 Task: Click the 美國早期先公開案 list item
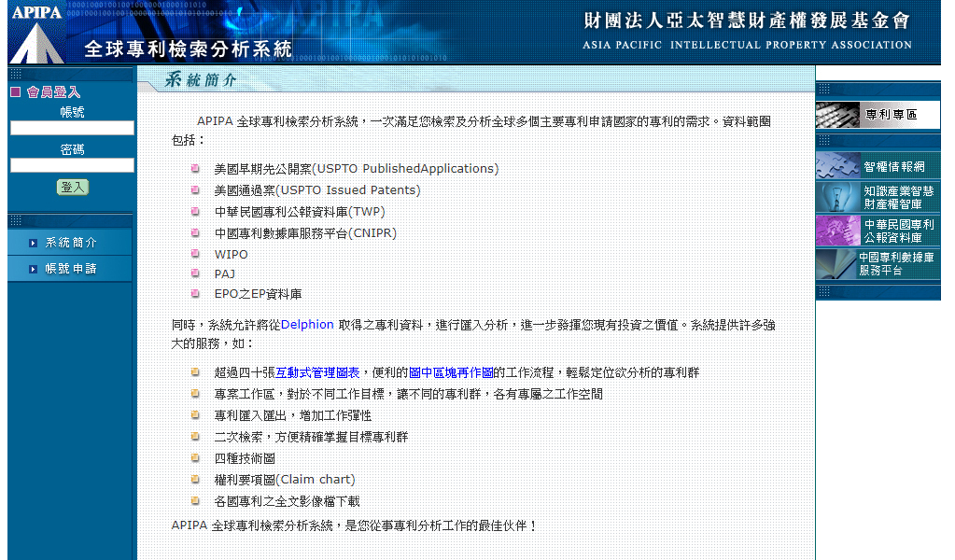pyautogui.click(x=357, y=169)
